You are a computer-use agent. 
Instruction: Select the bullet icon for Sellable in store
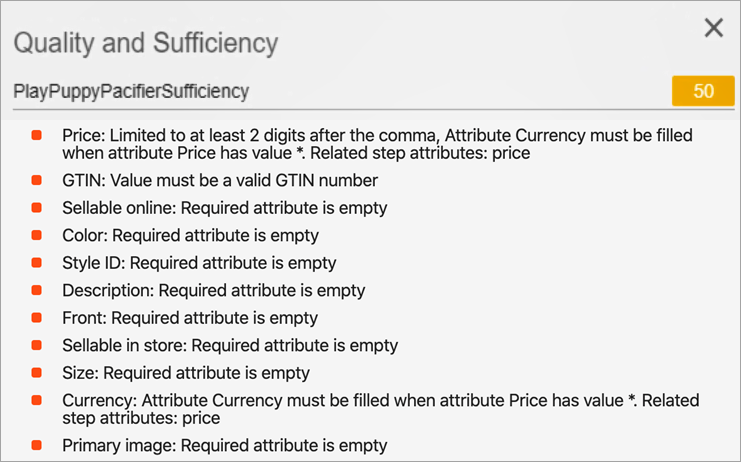(37, 345)
